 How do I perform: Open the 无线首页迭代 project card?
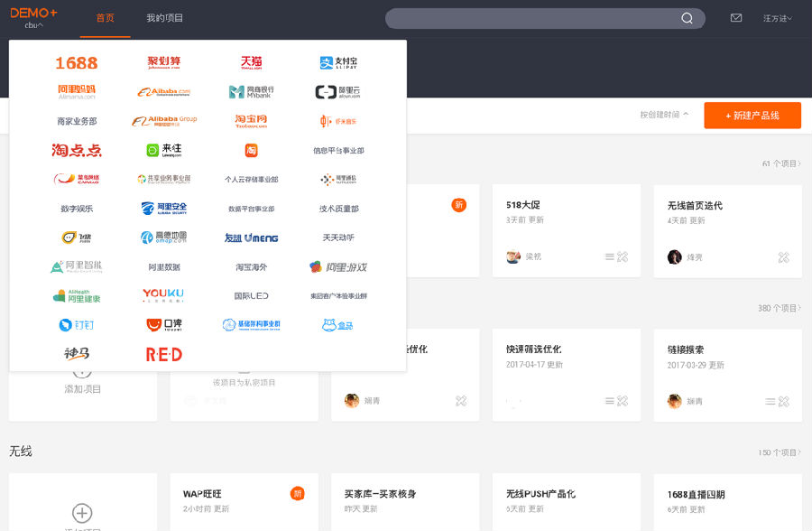[727, 230]
